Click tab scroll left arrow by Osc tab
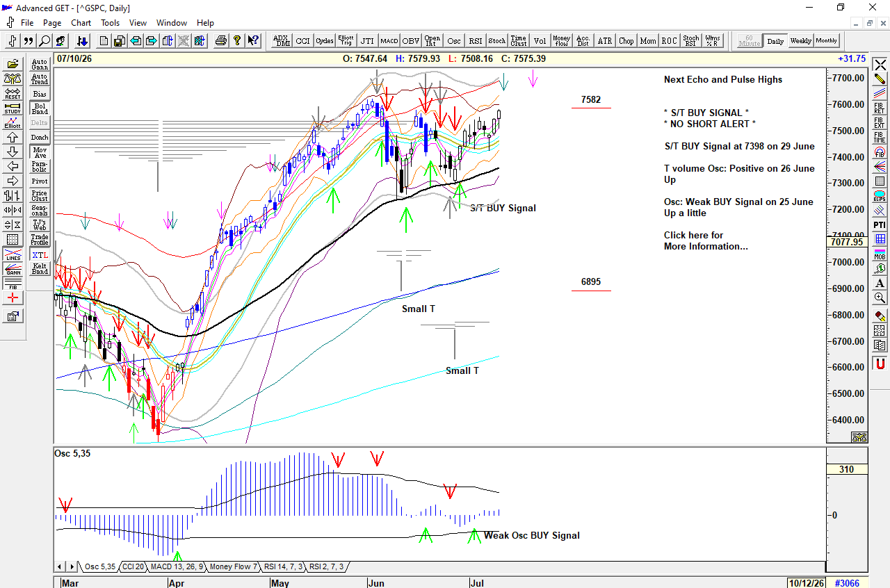The image size is (890, 588). (x=60, y=566)
